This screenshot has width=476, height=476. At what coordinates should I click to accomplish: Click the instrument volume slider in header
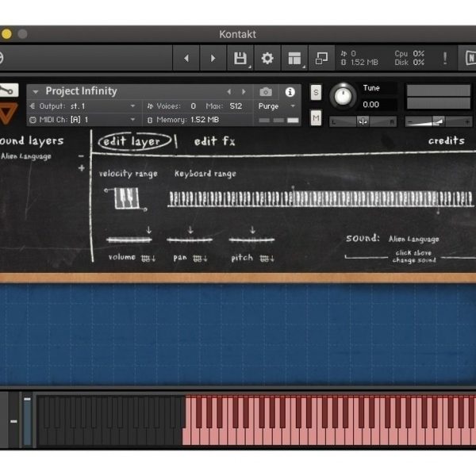tap(439, 121)
